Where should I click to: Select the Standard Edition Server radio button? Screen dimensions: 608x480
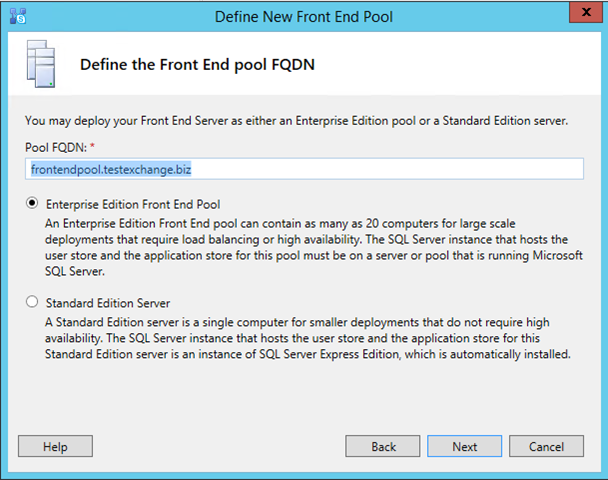32,302
